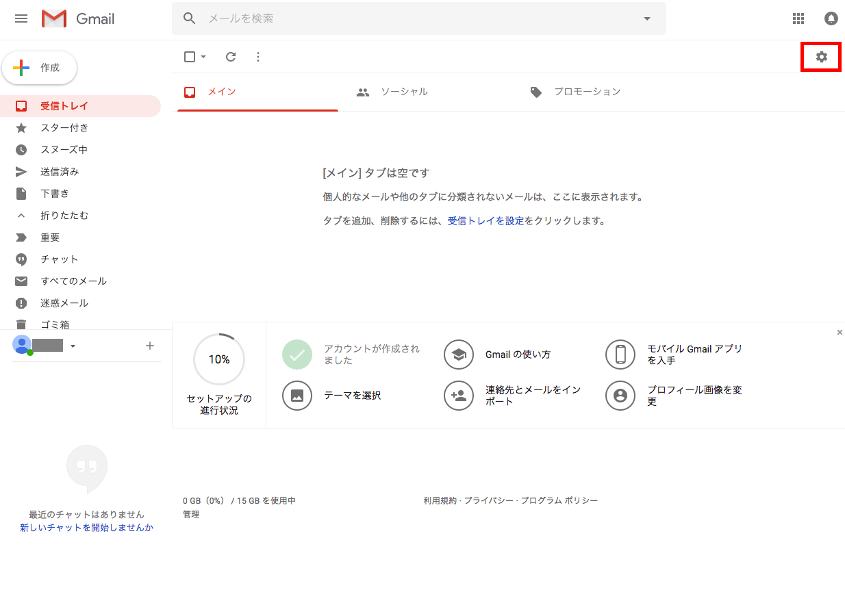
Task: Click the 作成 compose button
Action: point(40,68)
